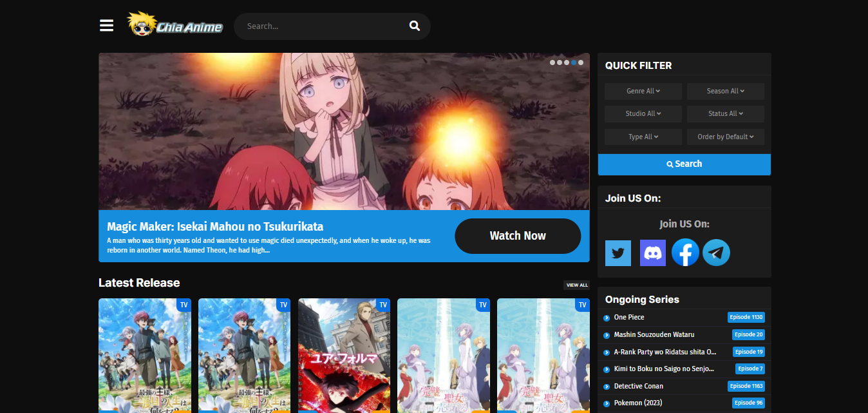The width and height of the screenshot is (868, 413).
Task: Open the Discord social icon
Action: (x=653, y=253)
